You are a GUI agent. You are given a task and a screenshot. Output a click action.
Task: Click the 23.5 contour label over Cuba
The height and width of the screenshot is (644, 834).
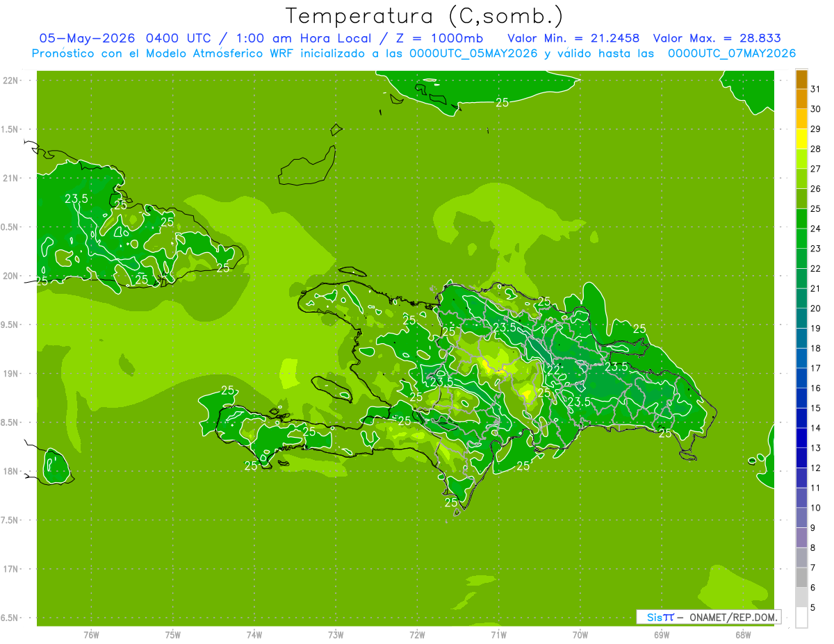[x=76, y=199]
